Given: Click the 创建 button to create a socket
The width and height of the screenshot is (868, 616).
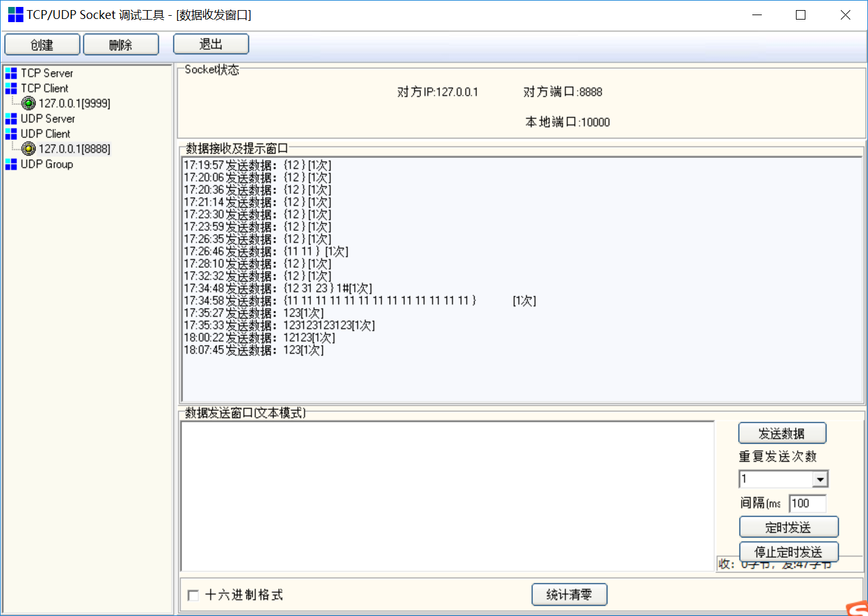Looking at the screenshot, I should [42, 44].
